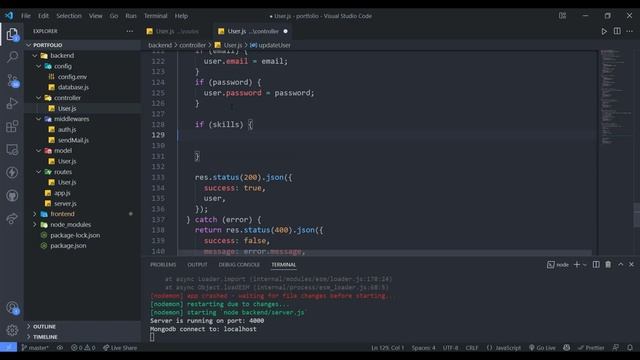Create a new terminal with plus icon
This screenshot has width=640, height=360.
coord(577,264)
